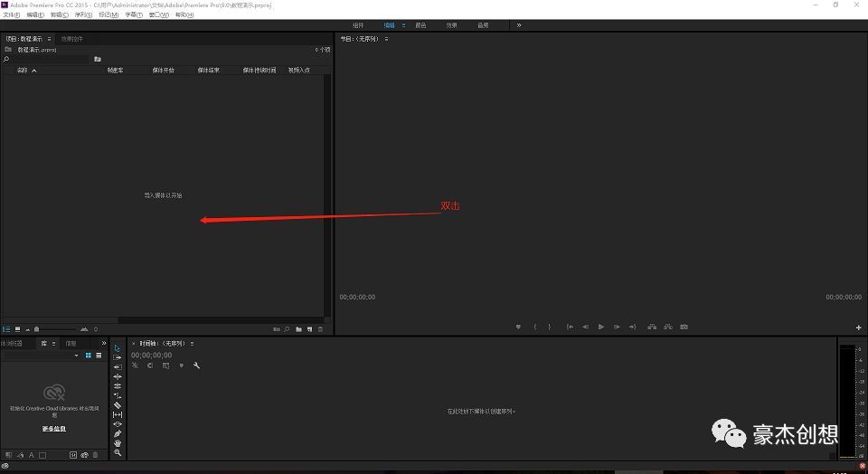The image size is (868, 474).
Task: Click the 更多信息 link in Libraries
Action: 53,429
